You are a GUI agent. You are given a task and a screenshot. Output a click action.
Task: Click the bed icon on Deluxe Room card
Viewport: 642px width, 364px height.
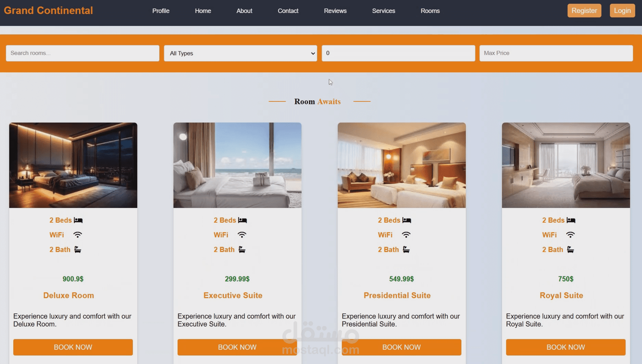point(78,220)
